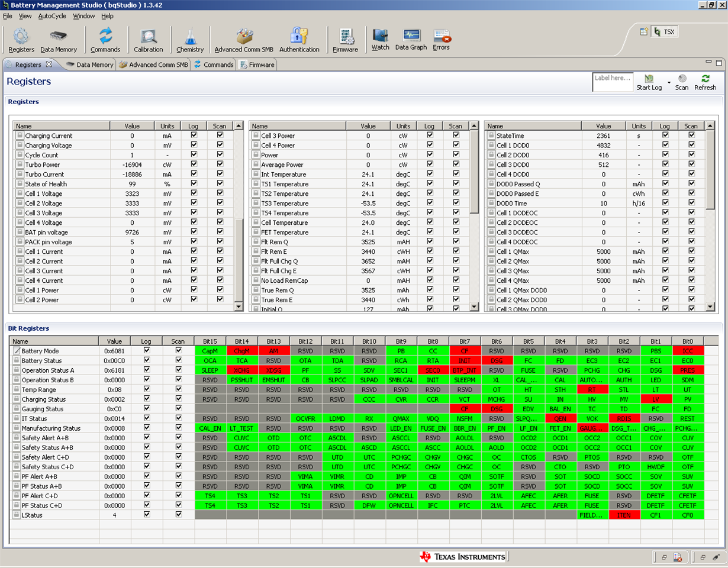Click the third register table's scrollbar thumb
728x568 pixels.
[x=710, y=170]
